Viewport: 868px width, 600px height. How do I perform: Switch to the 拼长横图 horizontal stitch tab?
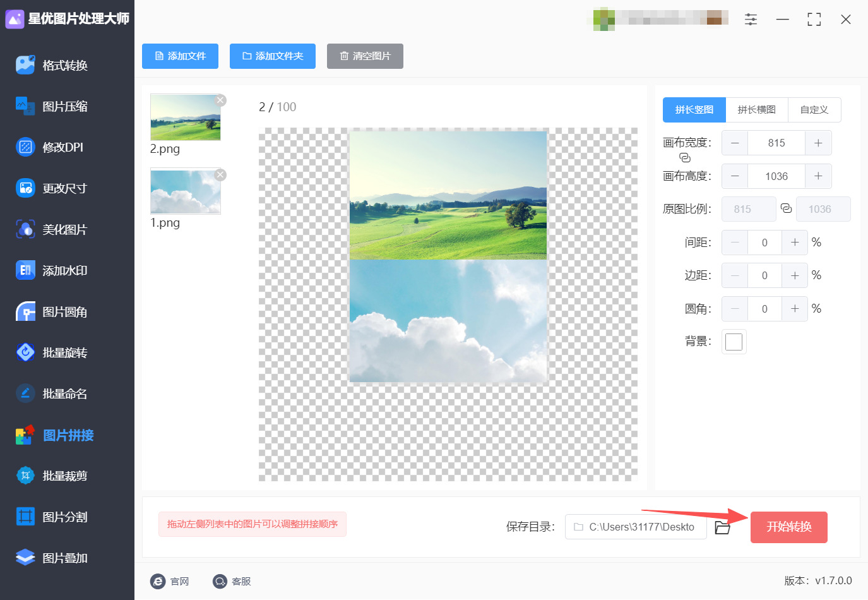[x=757, y=110]
